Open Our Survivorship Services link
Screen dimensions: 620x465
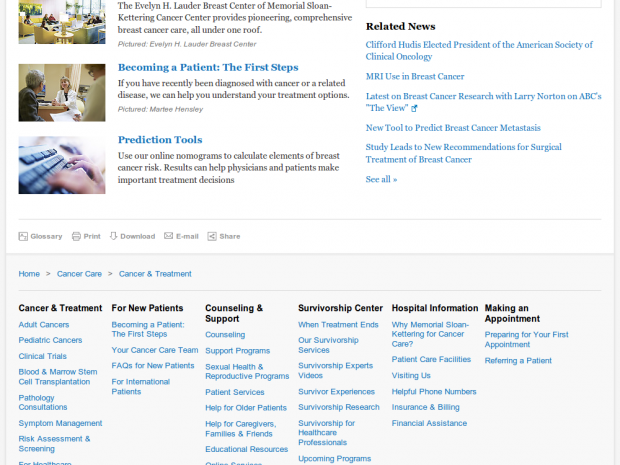(x=328, y=345)
